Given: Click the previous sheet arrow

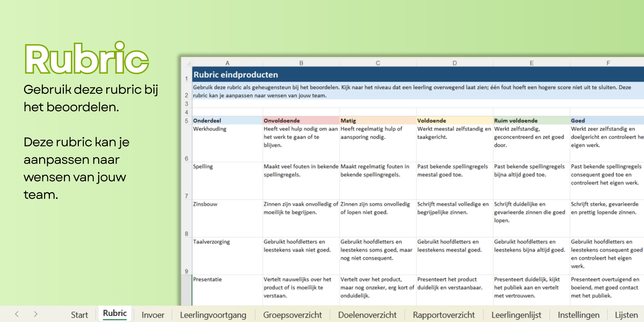Looking at the screenshot, I should click(17, 314).
